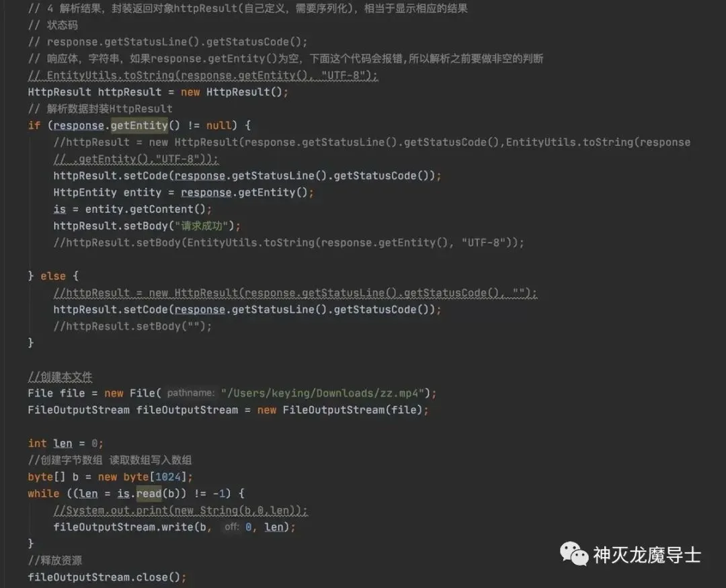Click the line "int len = 0;"
726x588 pixels.
coord(65,443)
